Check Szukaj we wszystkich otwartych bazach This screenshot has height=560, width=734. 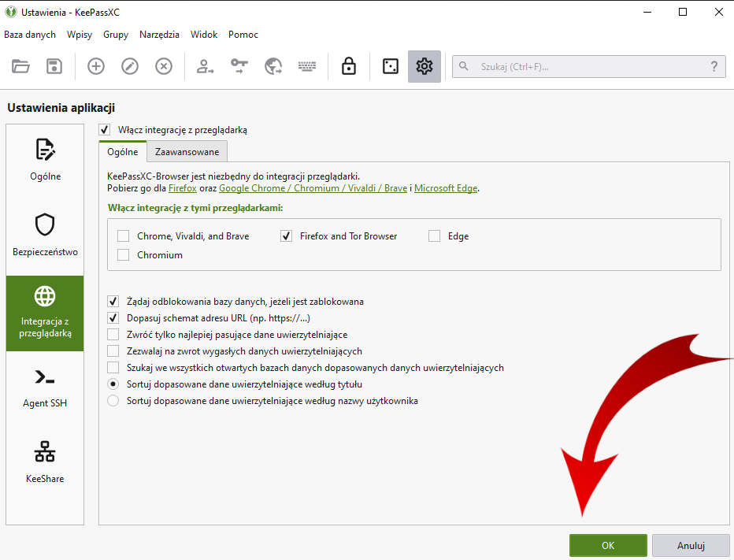coord(113,368)
